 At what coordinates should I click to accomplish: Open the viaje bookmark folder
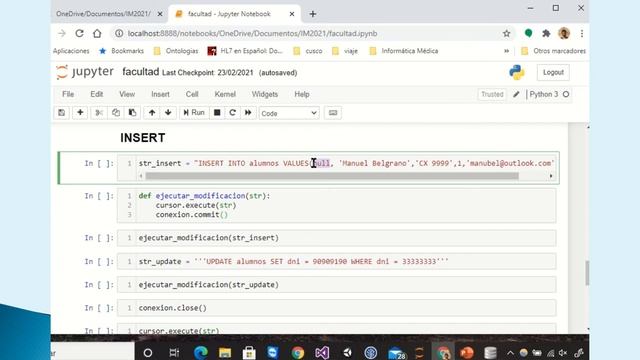[345, 51]
